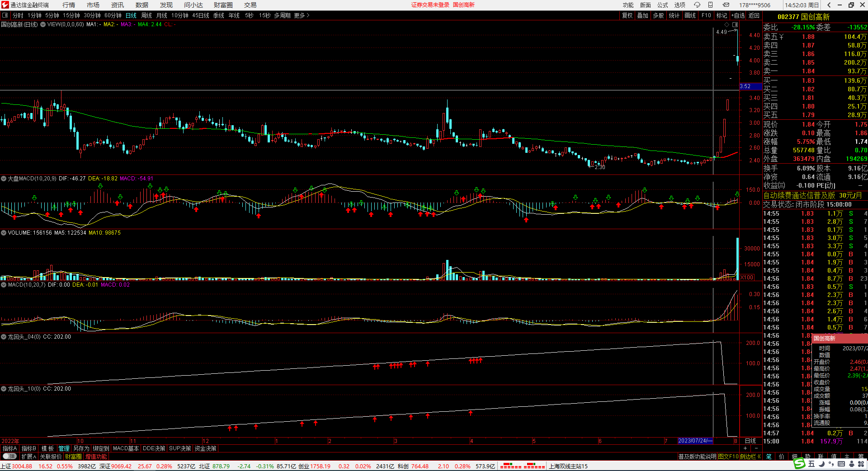The image size is (868, 471).
Task: Open the 多周期 multi-period selector
Action: (x=282, y=15)
